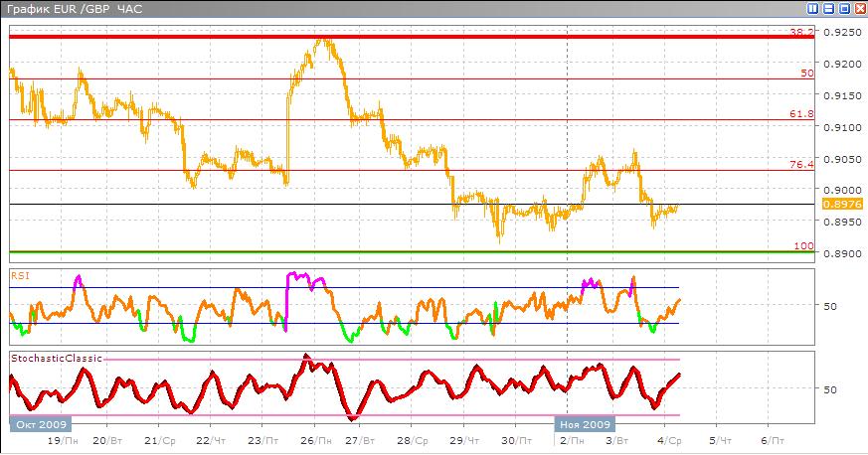Screen dimensions: 868x455
Task: Click the vertical split layout icon
Action: pos(813,9)
